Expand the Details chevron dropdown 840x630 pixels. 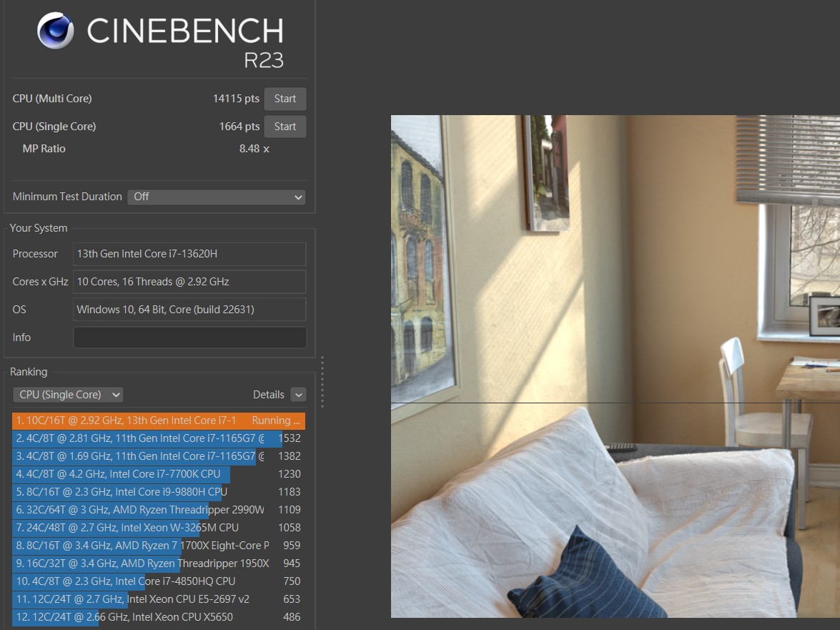click(298, 395)
